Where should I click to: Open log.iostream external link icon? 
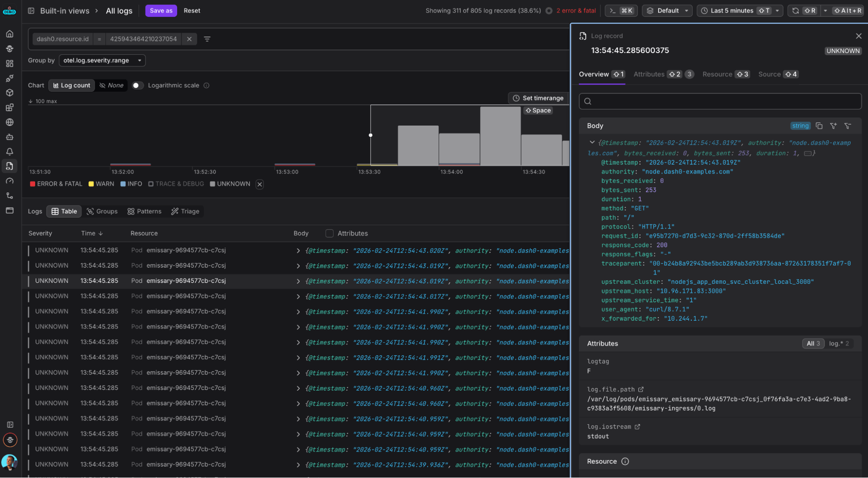pyautogui.click(x=637, y=427)
